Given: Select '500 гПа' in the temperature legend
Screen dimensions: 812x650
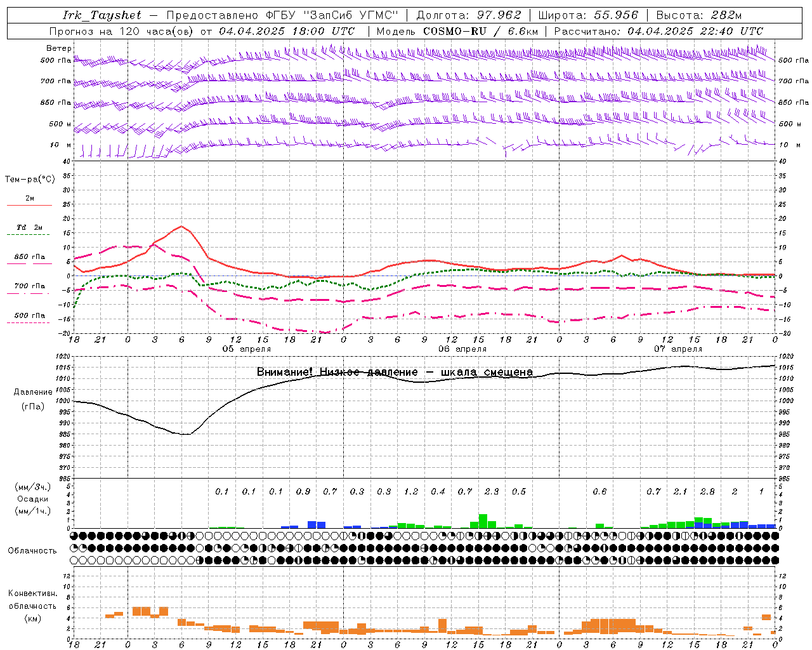Looking at the screenshot, I should (x=30, y=315).
